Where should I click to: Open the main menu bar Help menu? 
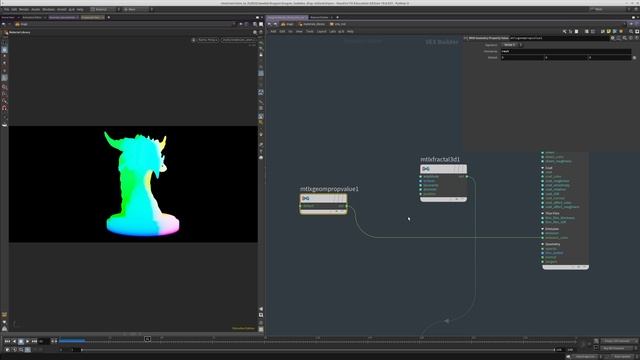click(x=80, y=9)
